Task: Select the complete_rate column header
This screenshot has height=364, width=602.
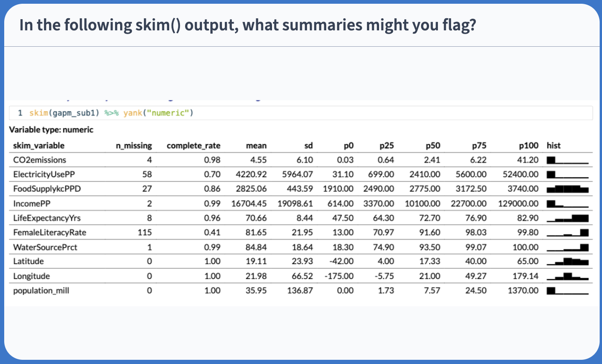Action: click(x=193, y=145)
